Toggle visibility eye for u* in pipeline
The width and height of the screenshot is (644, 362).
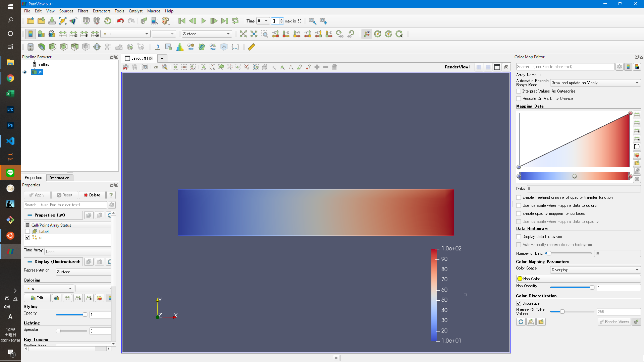(25, 72)
